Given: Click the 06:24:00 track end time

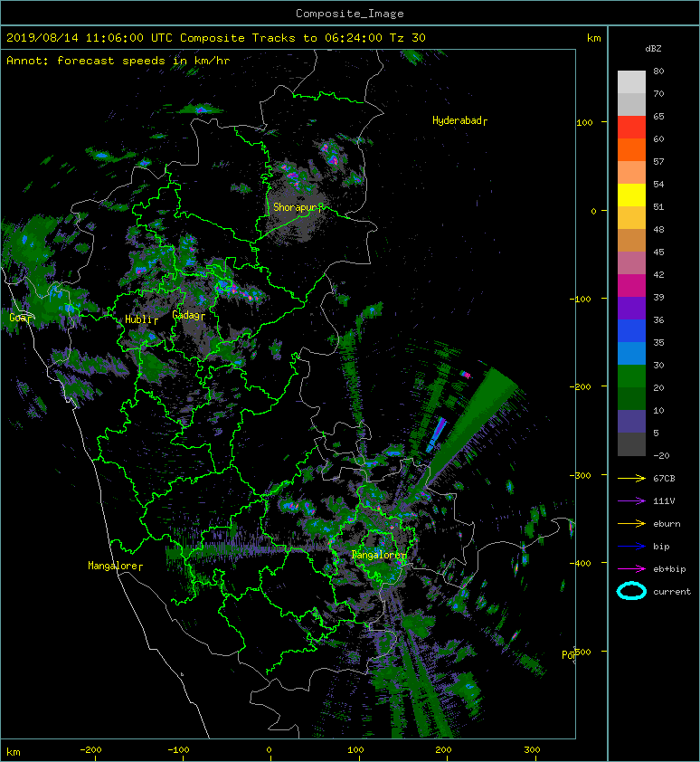Looking at the screenshot, I should [x=353, y=38].
